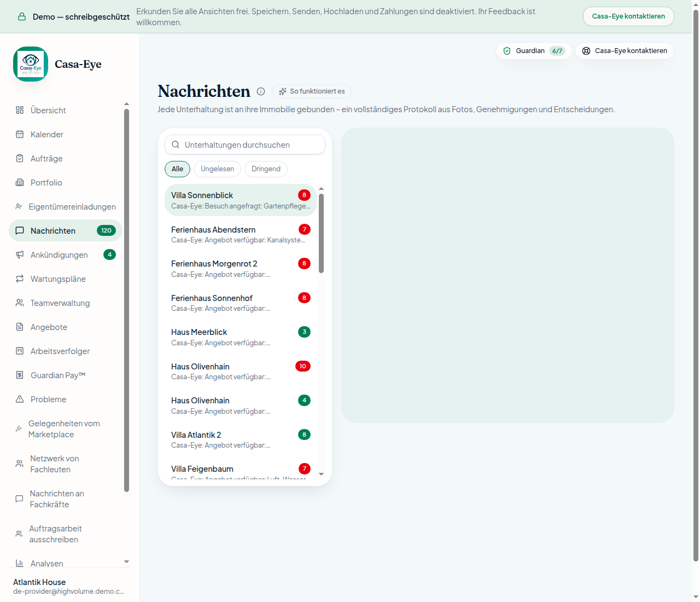Click the conversation list scroll-down arrow
This screenshot has width=700, height=602.
click(x=321, y=474)
